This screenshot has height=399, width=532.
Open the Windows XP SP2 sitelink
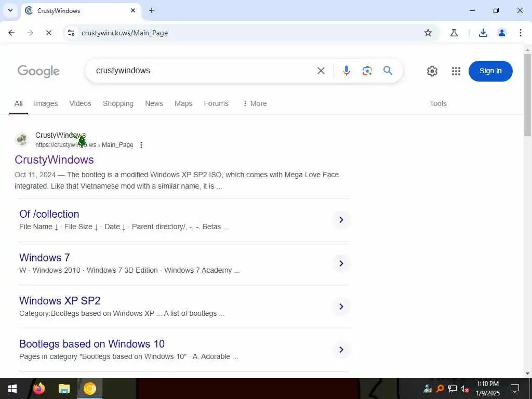click(60, 301)
